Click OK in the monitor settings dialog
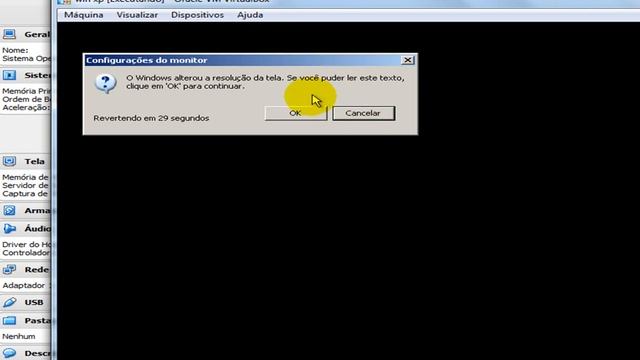Viewport: 640px width, 360px height. pos(296,113)
